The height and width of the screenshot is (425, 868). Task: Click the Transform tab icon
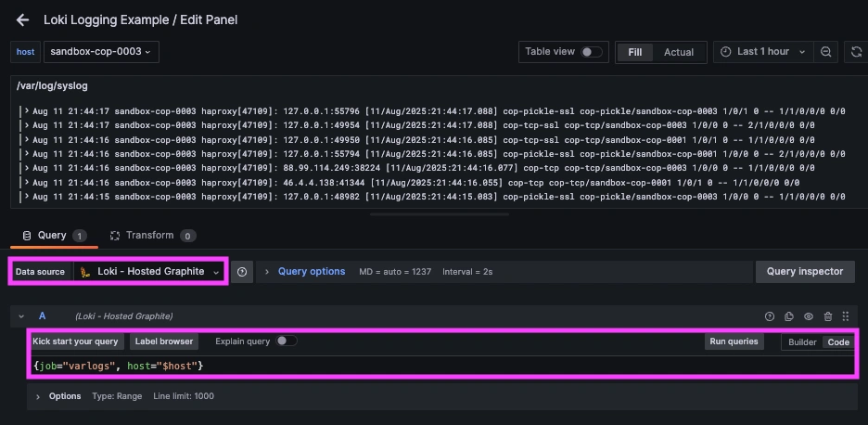[115, 236]
